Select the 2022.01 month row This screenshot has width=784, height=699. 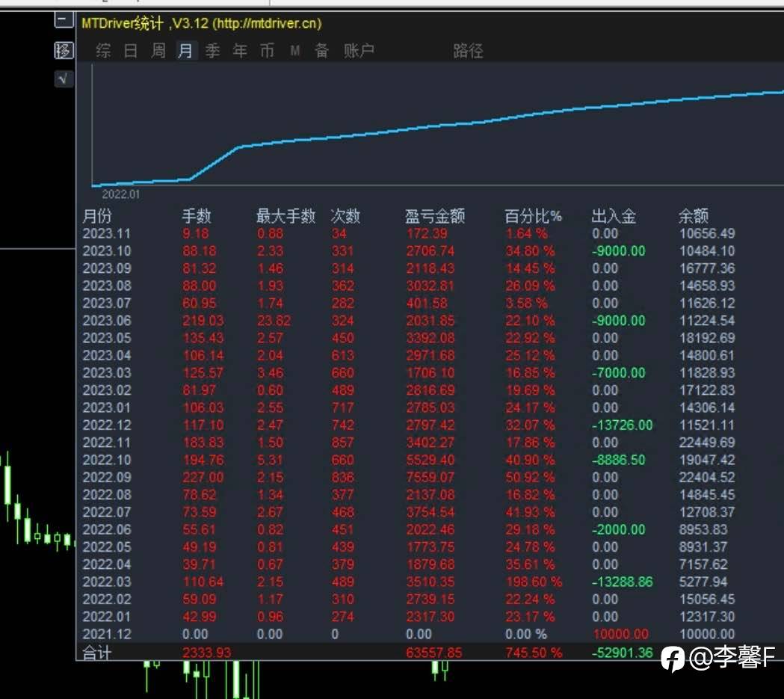(x=409, y=617)
